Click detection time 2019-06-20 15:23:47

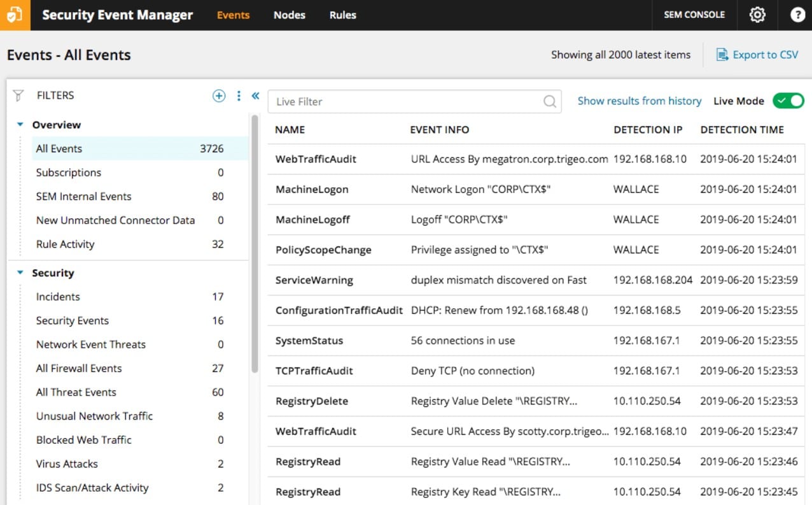point(748,431)
